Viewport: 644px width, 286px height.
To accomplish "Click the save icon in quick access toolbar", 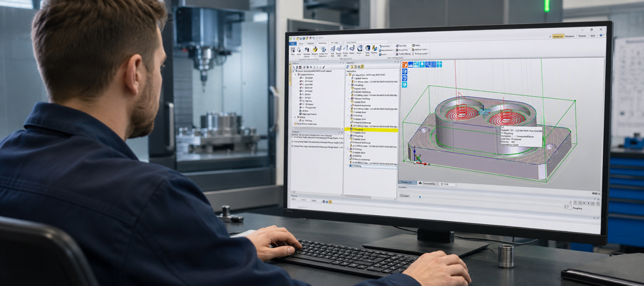I will pos(301,38).
